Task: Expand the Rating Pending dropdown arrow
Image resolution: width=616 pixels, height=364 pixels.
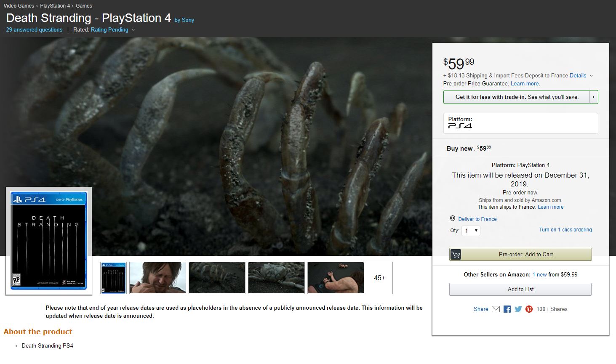Action: pyautogui.click(x=133, y=30)
